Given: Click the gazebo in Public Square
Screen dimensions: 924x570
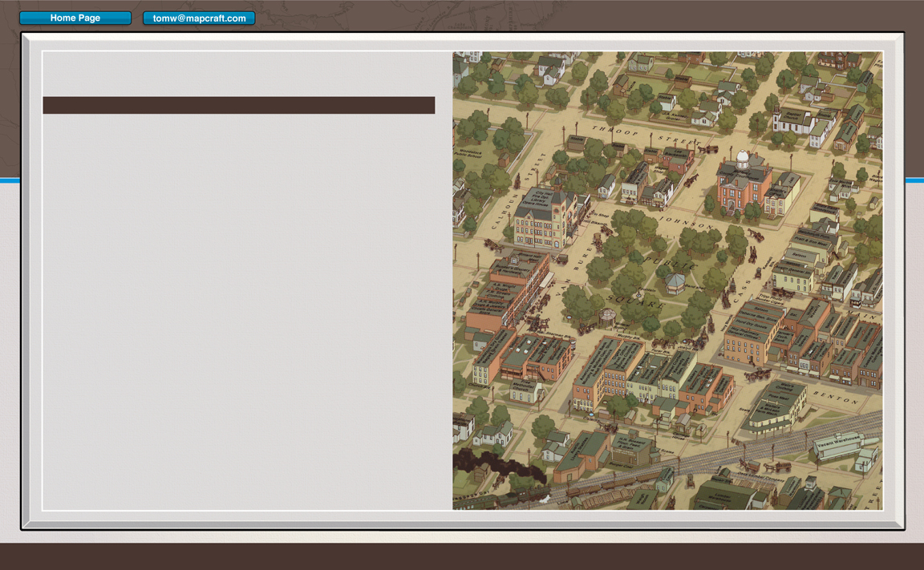Looking at the screenshot, I should (x=675, y=282).
